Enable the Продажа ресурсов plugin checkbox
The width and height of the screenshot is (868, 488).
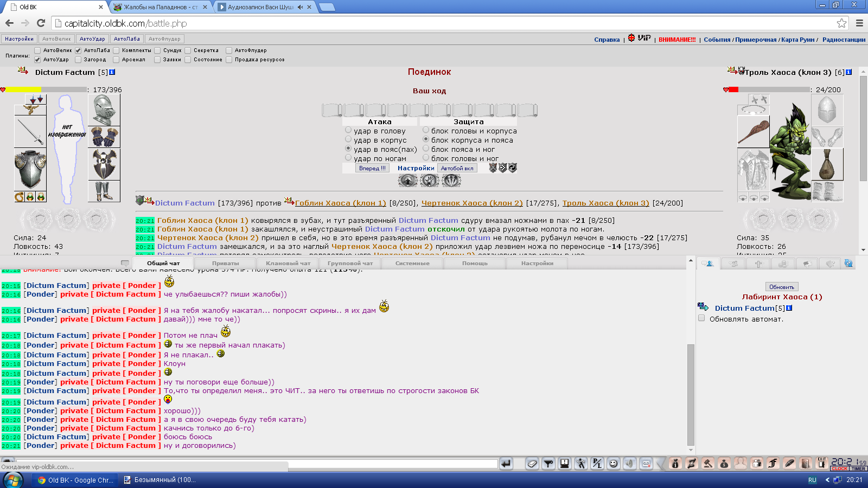229,60
